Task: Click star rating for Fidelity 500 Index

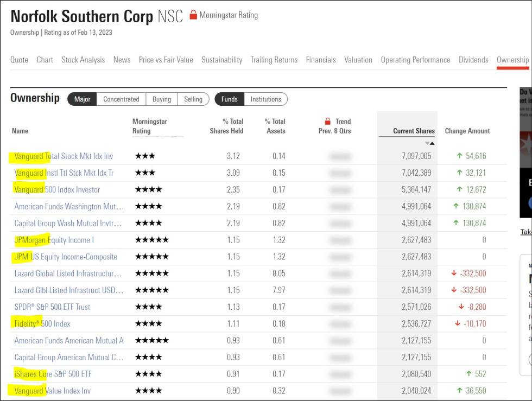Action: [149, 323]
